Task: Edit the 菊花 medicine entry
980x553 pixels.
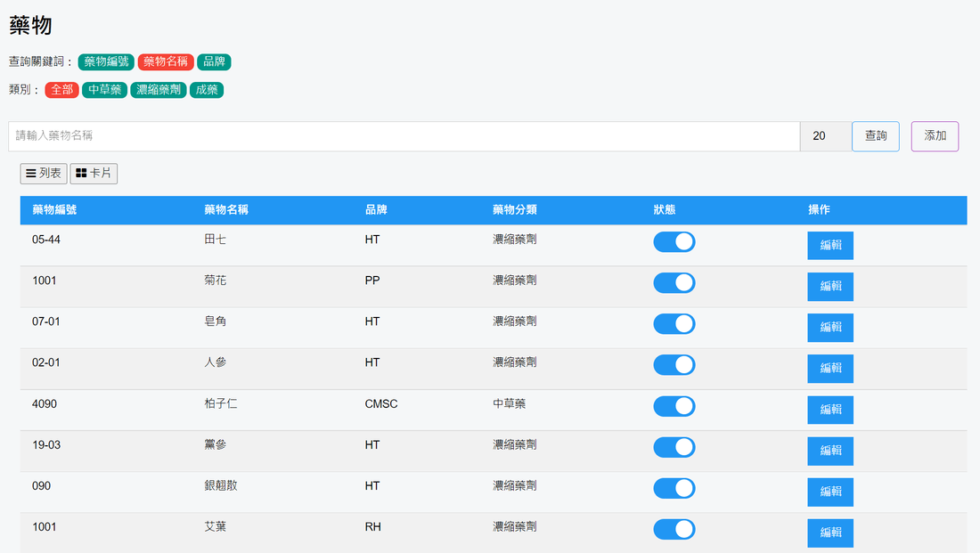Action: [829, 287]
